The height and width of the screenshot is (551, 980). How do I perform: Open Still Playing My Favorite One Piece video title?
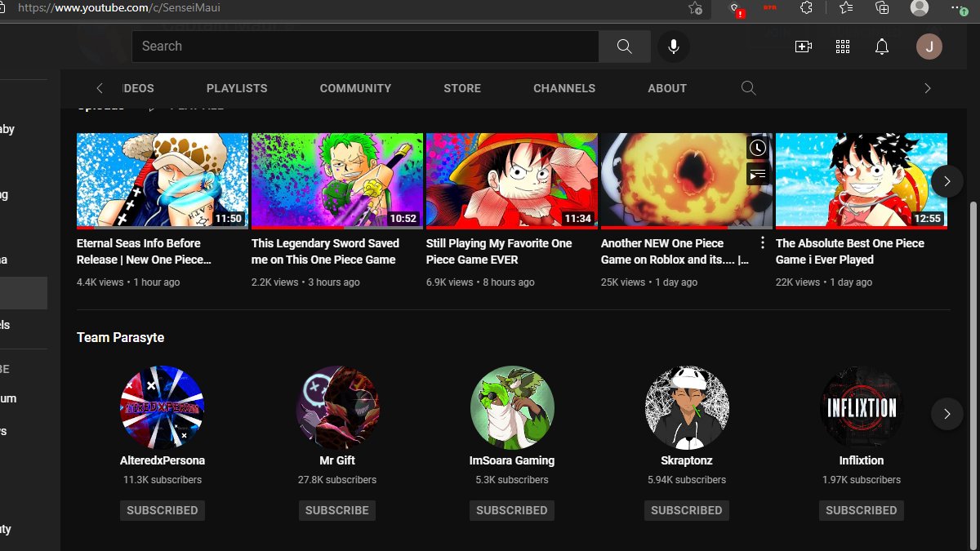(x=499, y=251)
